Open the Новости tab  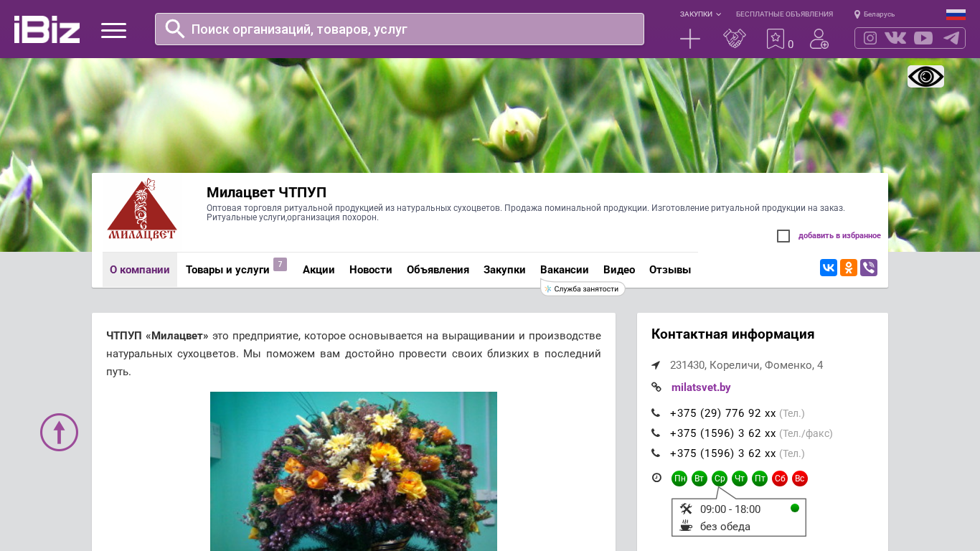371,270
